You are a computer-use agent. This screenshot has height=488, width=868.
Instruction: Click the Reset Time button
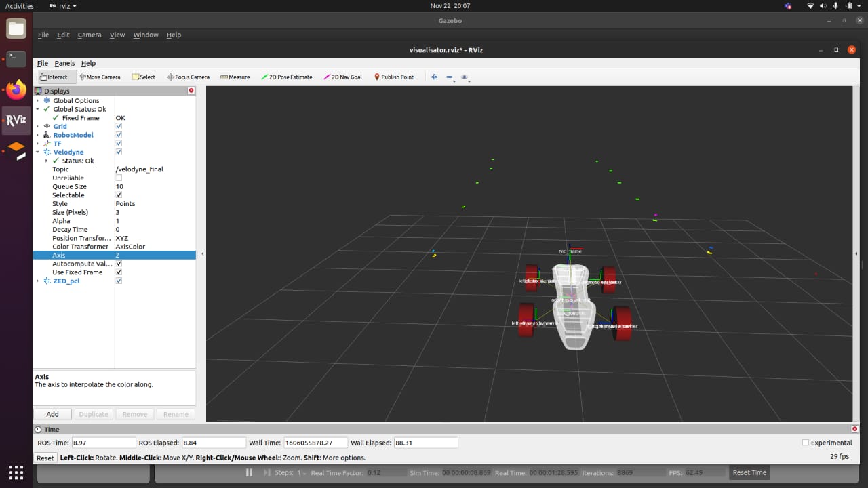pyautogui.click(x=749, y=472)
